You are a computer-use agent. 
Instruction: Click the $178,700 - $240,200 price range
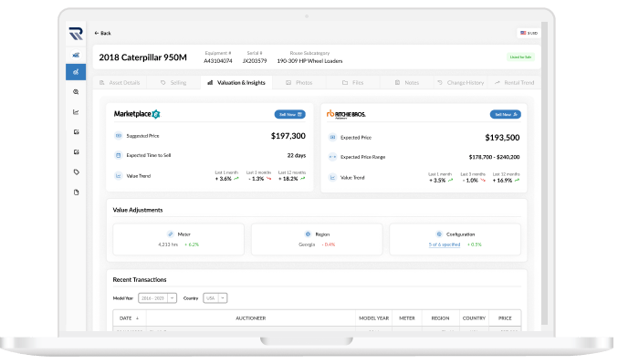(494, 157)
